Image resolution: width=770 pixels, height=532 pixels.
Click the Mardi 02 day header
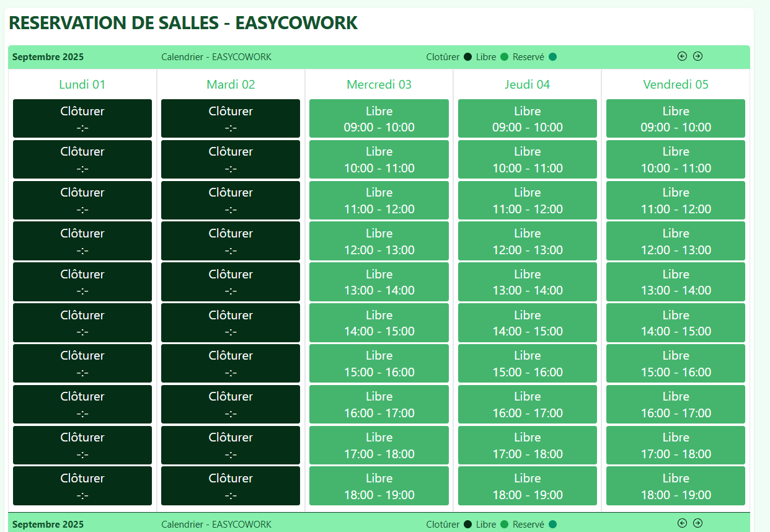coord(231,84)
